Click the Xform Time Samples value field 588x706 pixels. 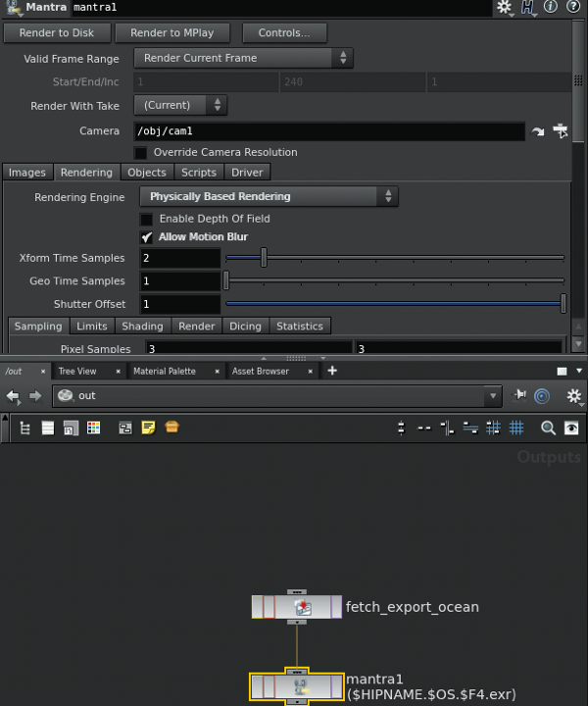180,258
